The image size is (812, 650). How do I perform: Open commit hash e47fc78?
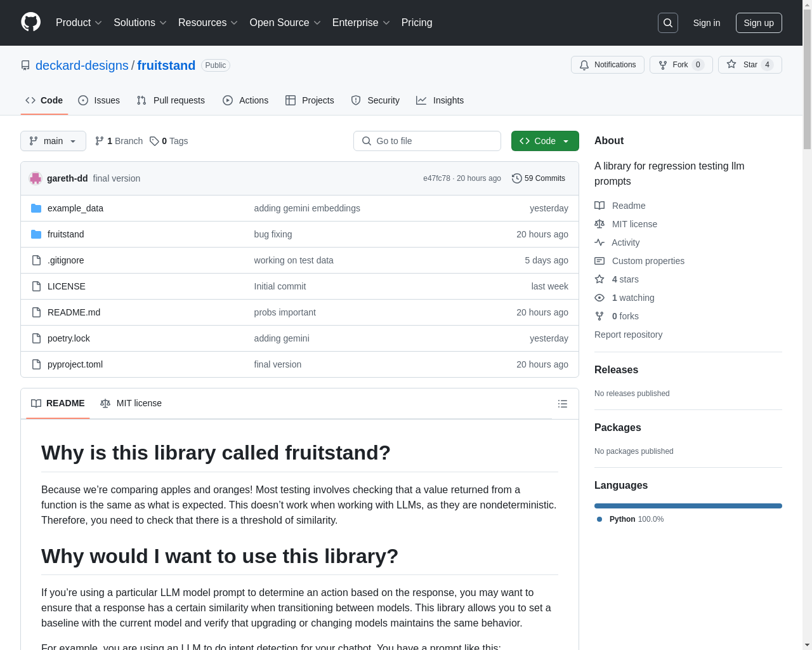point(436,178)
